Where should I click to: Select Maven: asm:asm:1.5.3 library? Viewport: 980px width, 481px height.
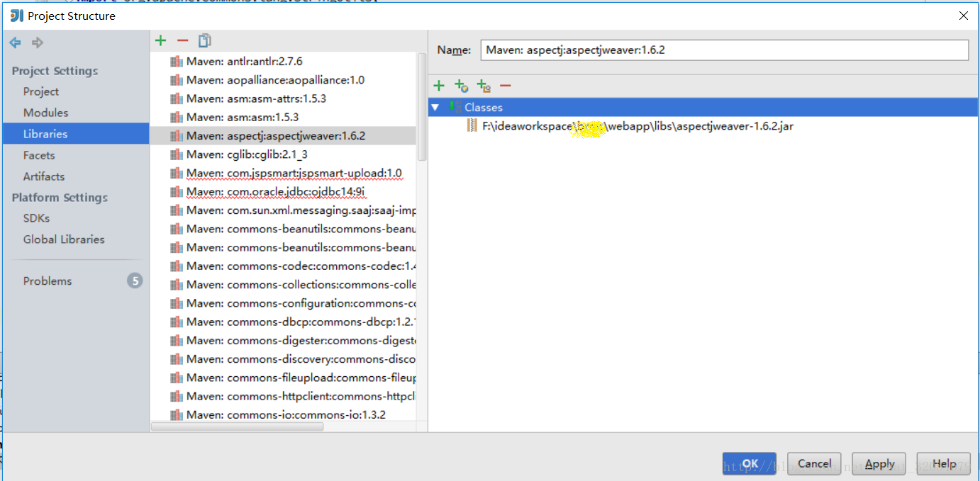(243, 117)
